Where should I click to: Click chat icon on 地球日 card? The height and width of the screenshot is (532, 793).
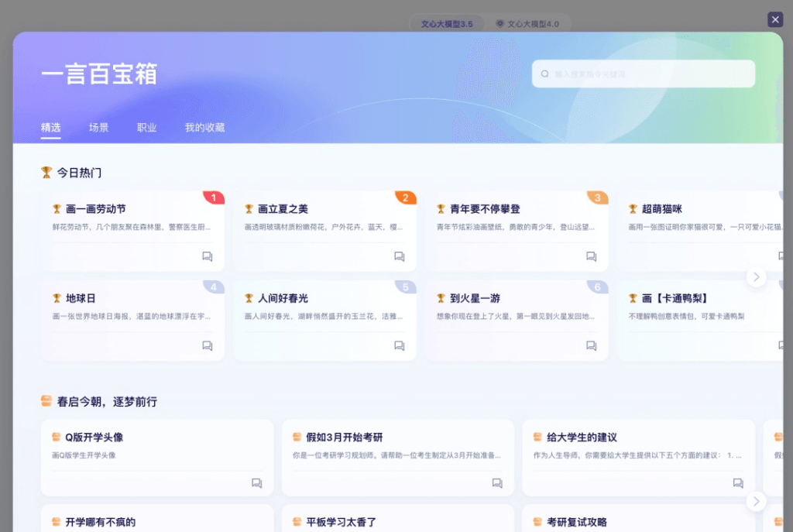pos(207,346)
